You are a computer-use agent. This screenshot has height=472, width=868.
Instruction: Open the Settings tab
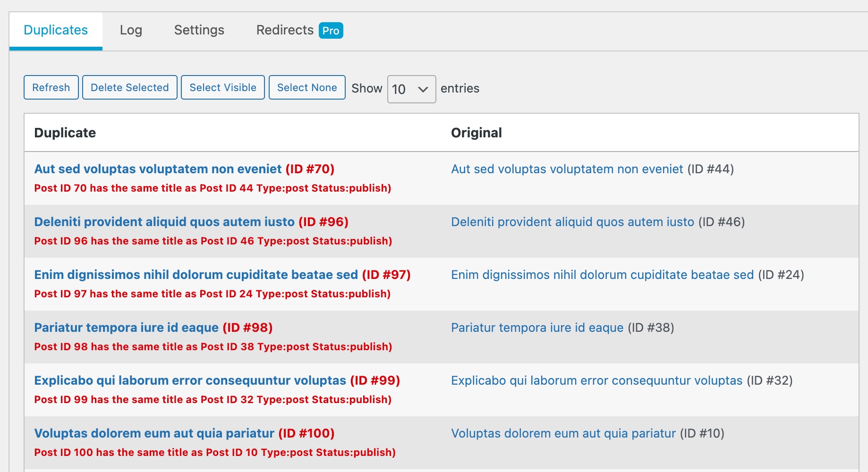click(199, 30)
